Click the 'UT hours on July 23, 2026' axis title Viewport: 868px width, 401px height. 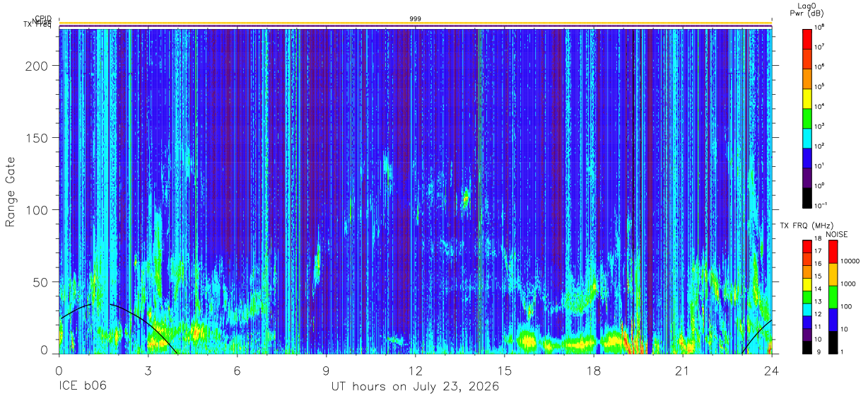pos(416,388)
